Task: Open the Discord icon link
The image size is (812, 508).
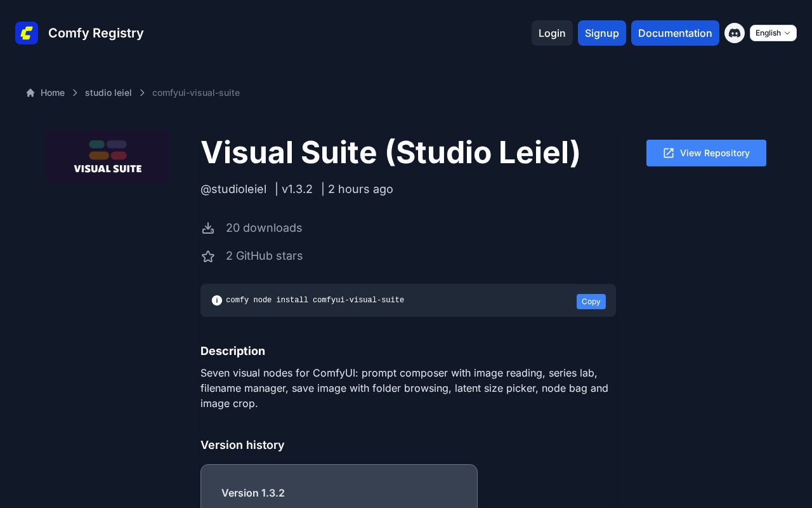Action: (735, 33)
